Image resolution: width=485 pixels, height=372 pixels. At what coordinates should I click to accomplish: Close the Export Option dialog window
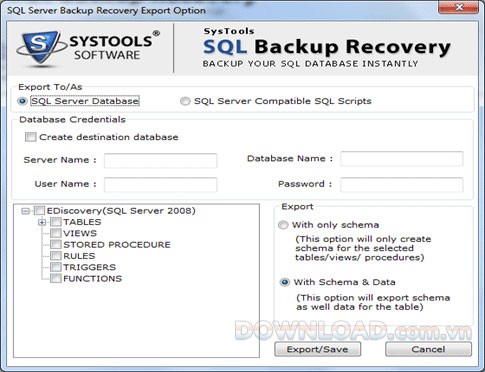460,7
